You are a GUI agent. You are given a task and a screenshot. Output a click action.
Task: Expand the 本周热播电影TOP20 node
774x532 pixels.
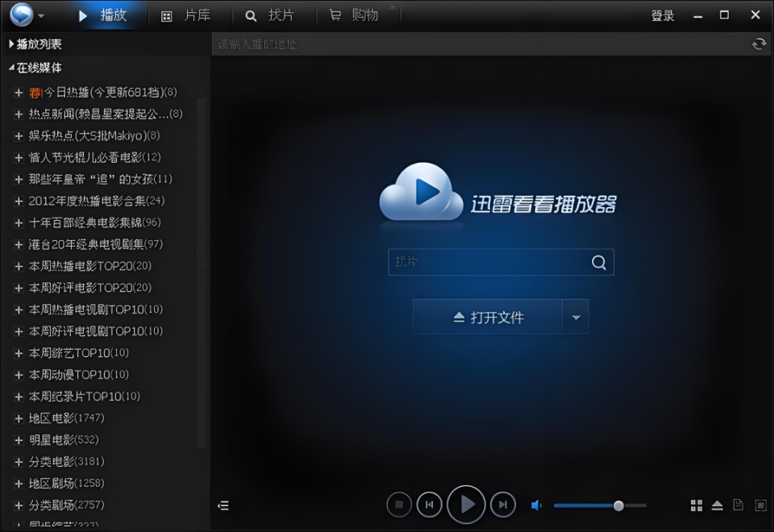19,266
